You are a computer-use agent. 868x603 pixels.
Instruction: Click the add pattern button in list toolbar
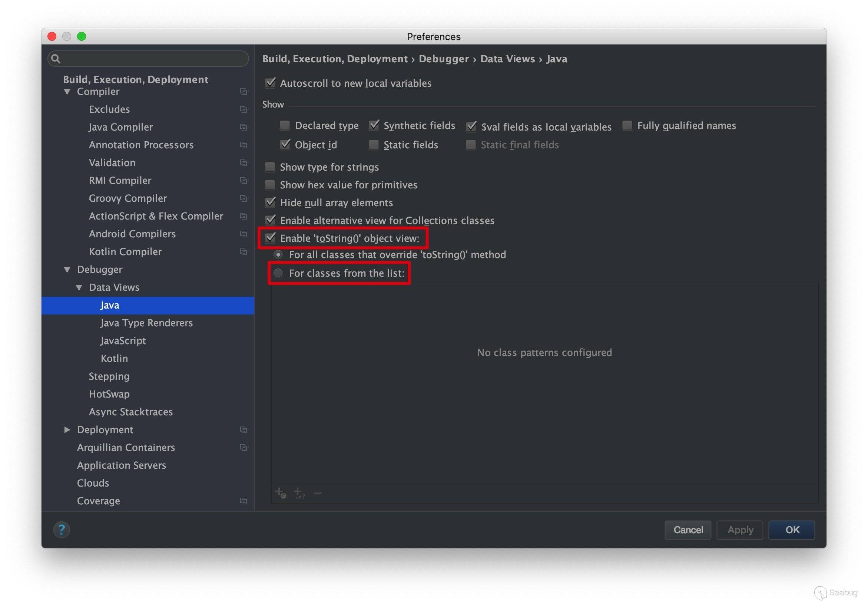coord(299,493)
